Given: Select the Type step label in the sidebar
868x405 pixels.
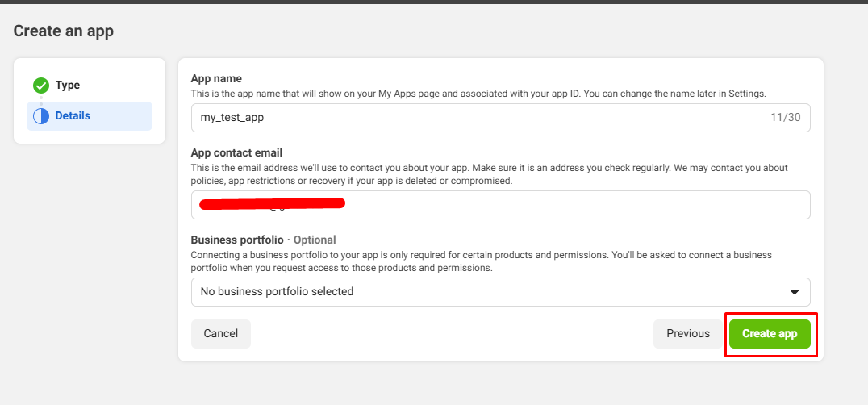Looking at the screenshot, I should (68, 86).
